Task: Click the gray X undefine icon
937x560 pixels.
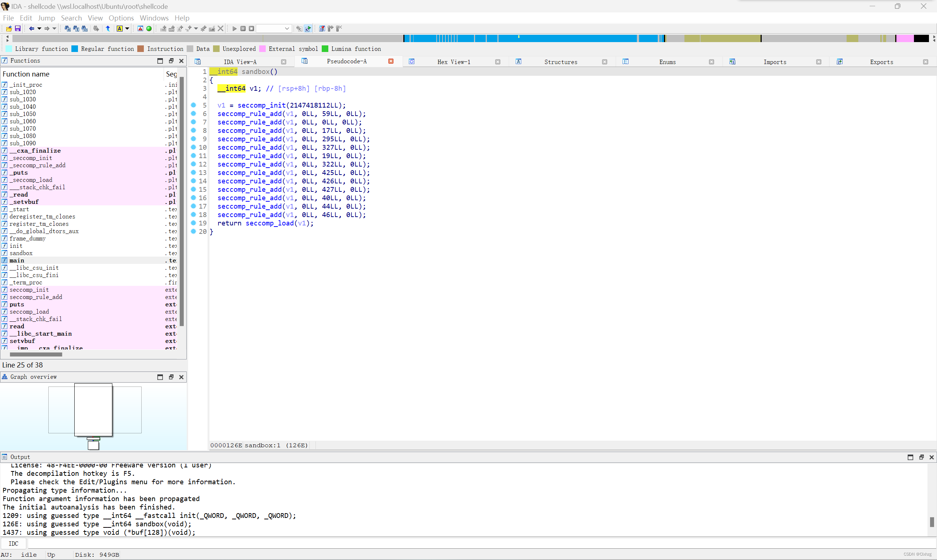Action: click(x=221, y=29)
